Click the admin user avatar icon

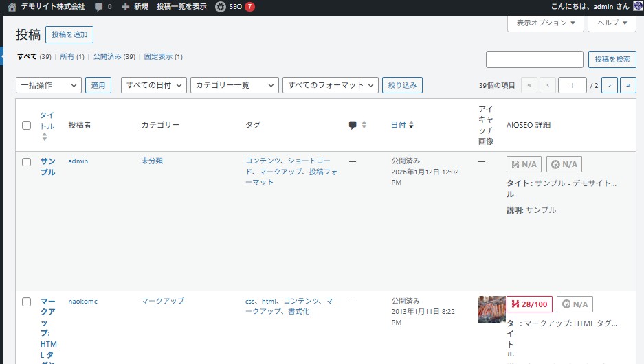click(637, 6)
